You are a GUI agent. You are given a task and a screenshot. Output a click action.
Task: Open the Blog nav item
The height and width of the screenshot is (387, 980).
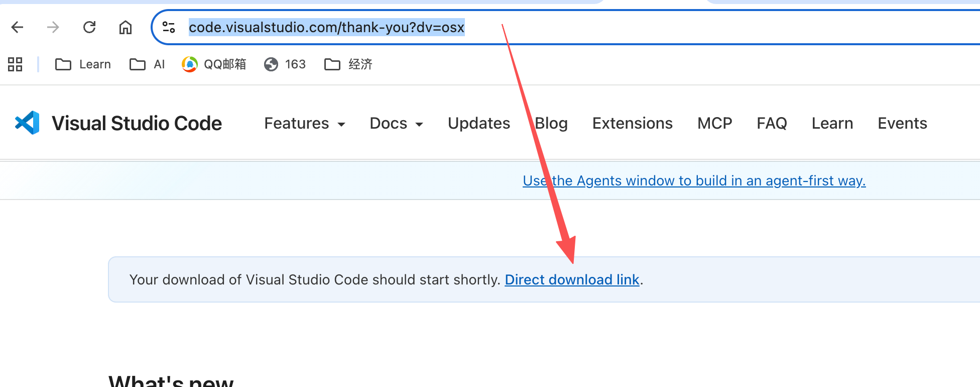551,124
